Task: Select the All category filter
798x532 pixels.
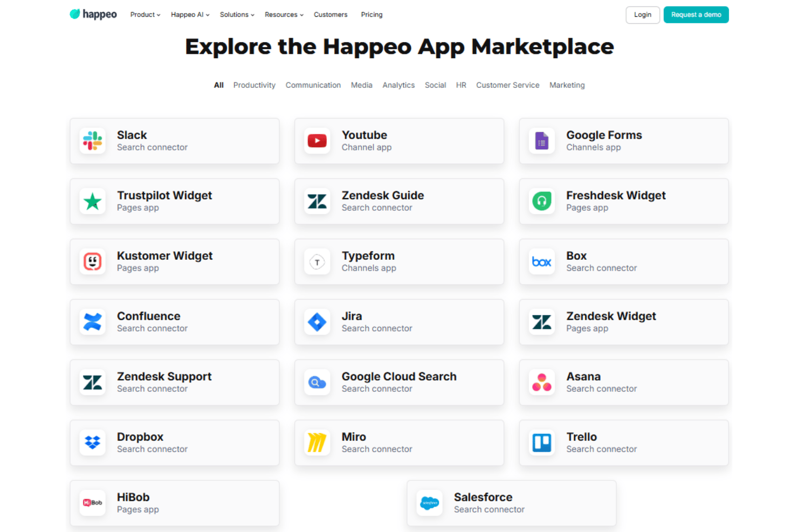Action: [x=219, y=85]
